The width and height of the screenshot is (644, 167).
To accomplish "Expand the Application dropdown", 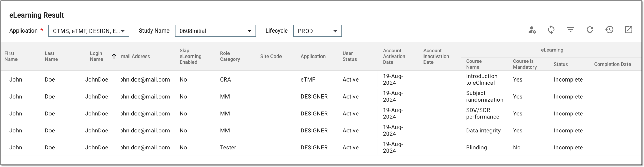I will 89,31.
